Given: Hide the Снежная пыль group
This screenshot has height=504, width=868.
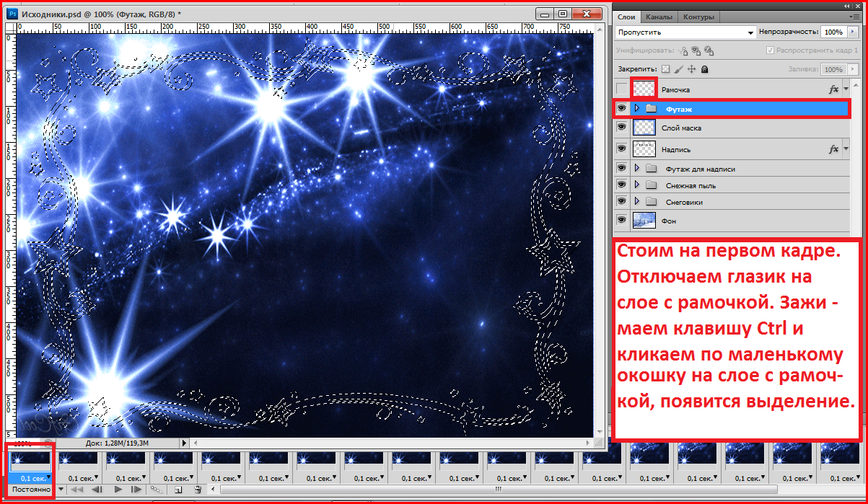Looking at the screenshot, I should pos(621,185).
